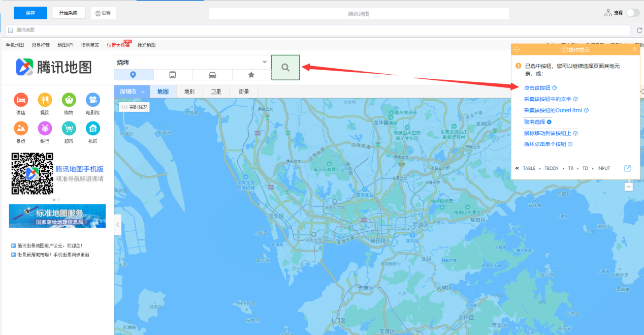Click help icon next to 点击该按钮

[555, 88]
